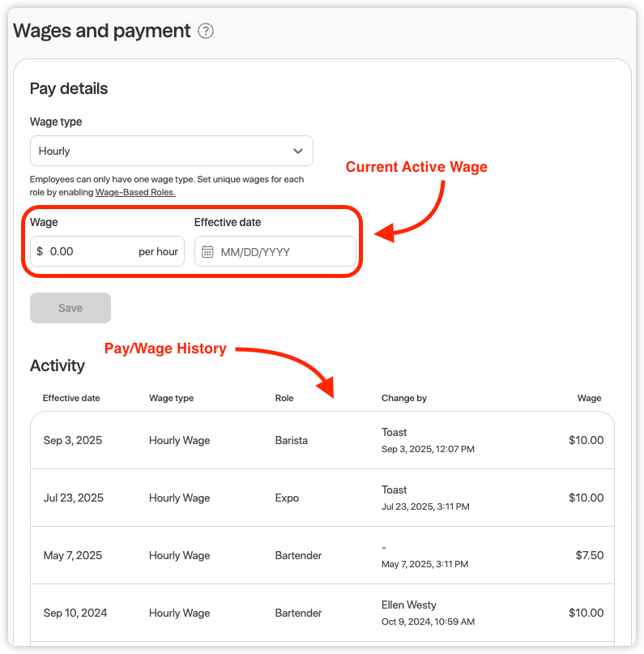The width and height of the screenshot is (644, 654).
Task: Click the Wage amount input field
Action: coord(91,252)
